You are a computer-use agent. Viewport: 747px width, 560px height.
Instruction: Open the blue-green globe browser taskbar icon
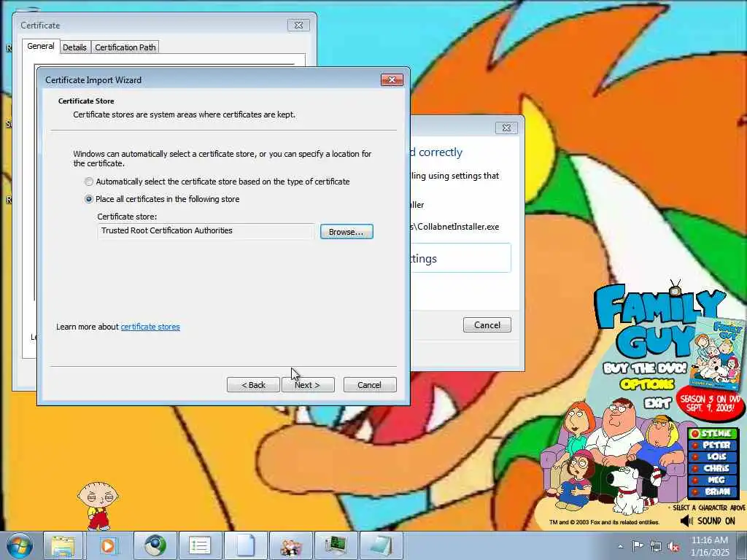pos(155,545)
